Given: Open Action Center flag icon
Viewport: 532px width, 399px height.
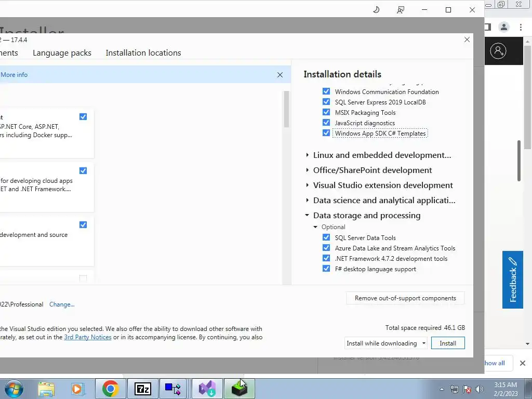Looking at the screenshot, I should 467,389.
